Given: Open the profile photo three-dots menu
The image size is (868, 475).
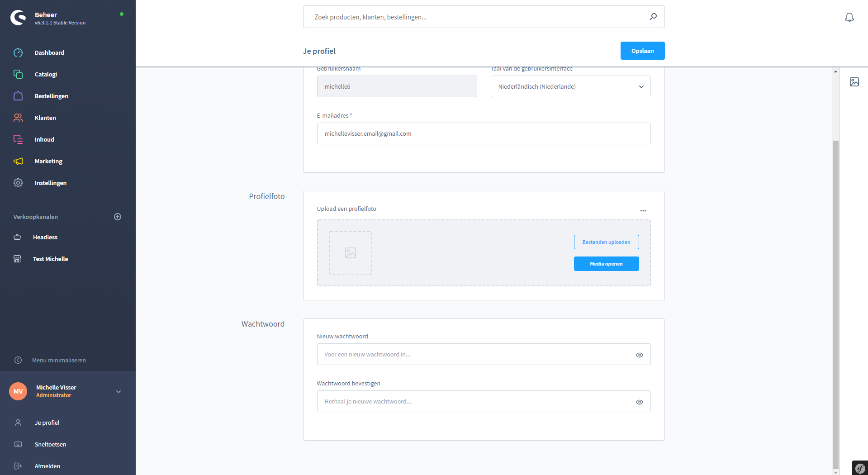Looking at the screenshot, I should [643, 211].
